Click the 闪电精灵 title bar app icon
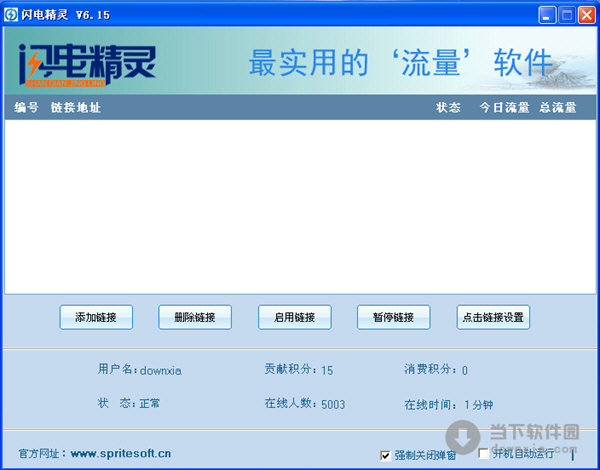Screen dimensions: 600x470 point(12,14)
